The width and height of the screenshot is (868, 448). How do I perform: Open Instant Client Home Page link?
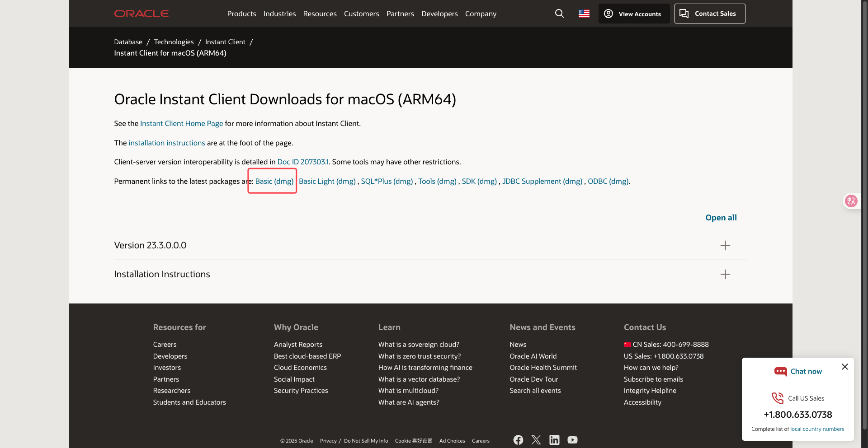click(181, 124)
